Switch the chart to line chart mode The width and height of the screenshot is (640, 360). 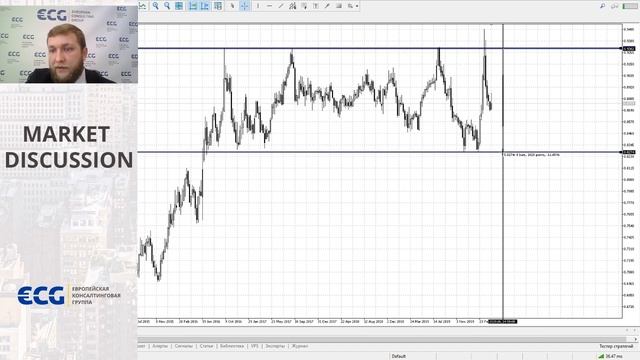point(142,6)
